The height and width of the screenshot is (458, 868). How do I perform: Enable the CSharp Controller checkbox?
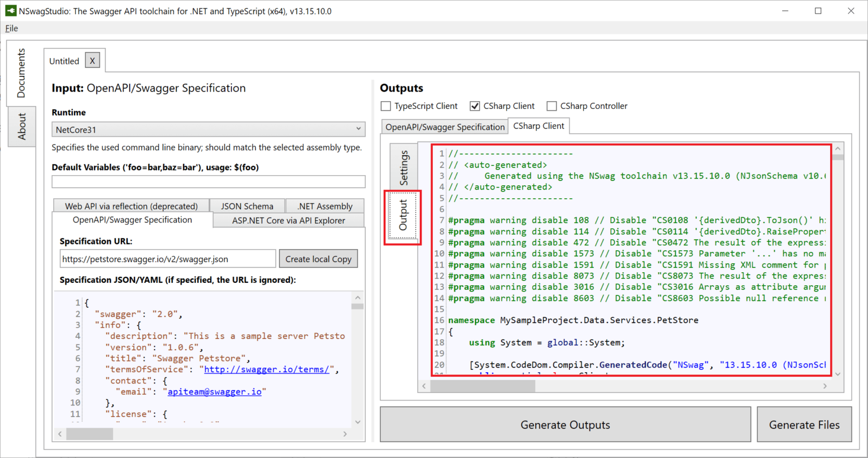(552, 106)
